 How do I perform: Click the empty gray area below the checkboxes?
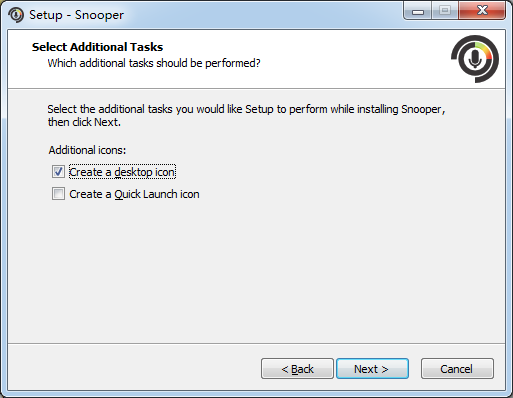(x=256, y=270)
